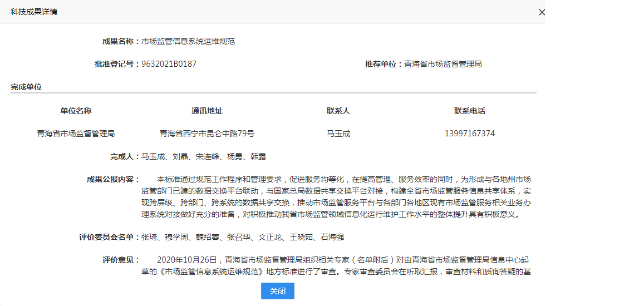Click the unit name cell in the table
The image size is (644, 306).
click(76, 134)
